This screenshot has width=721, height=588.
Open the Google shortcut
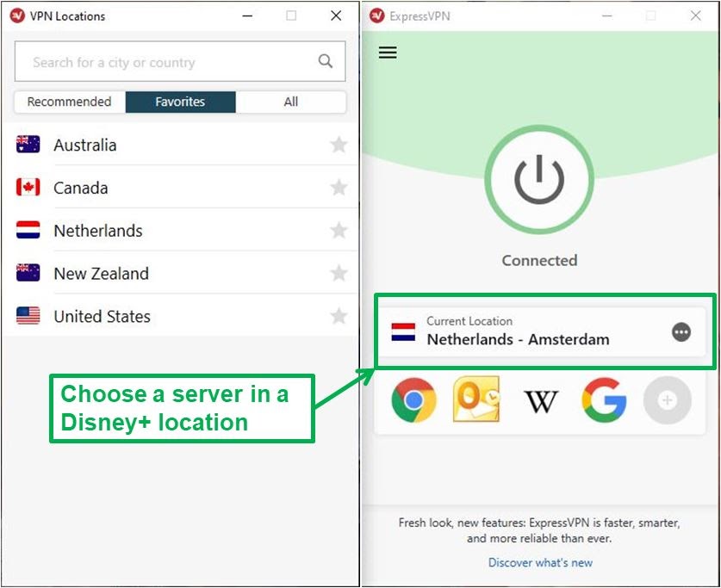(604, 399)
